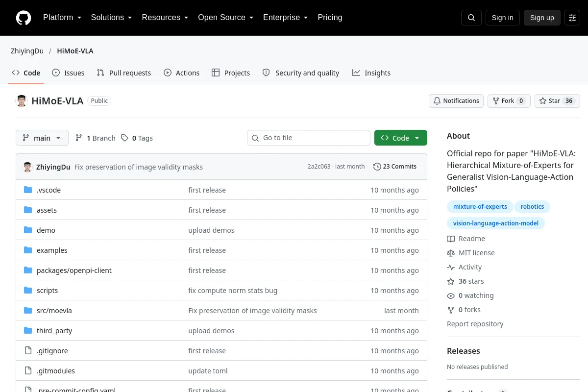Open the 23 Commits history link
Screen dimensions: 588x392
pos(395,167)
